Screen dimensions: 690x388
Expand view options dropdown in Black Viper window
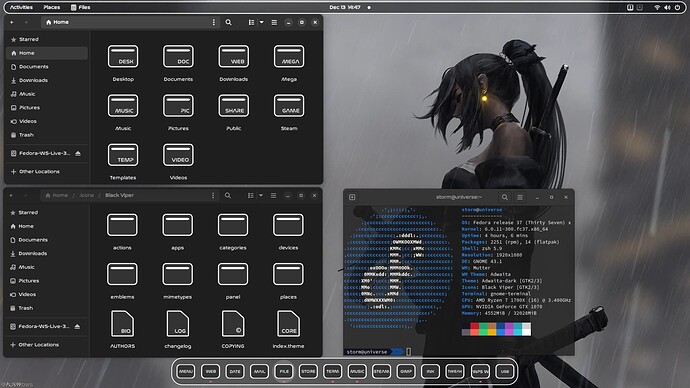261,195
